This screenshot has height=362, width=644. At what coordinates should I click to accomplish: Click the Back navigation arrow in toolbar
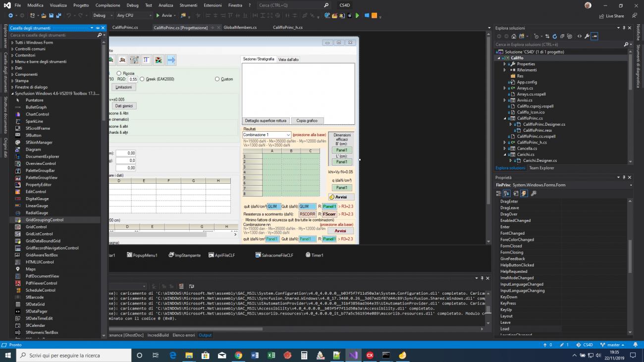pyautogui.click(x=11, y=15)
